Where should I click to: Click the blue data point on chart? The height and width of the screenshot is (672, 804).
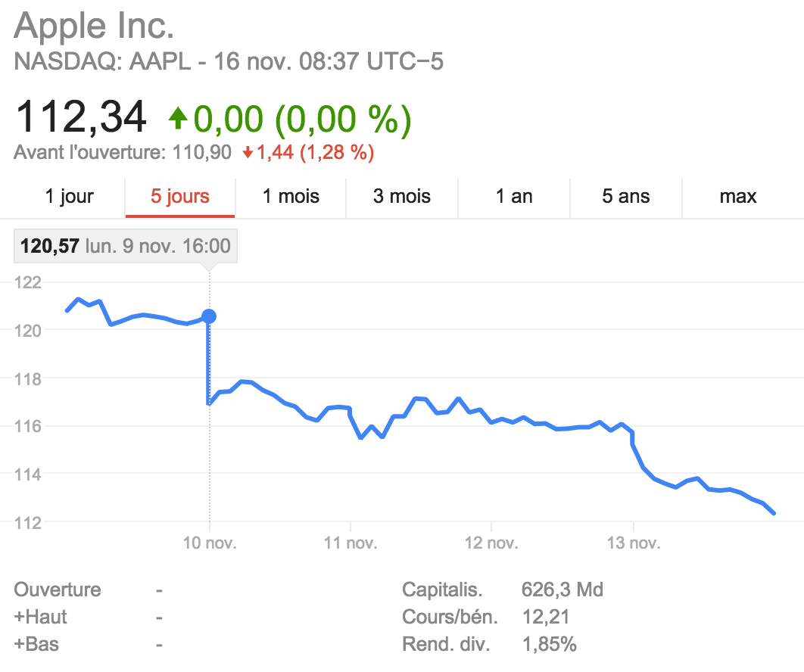(x=209, y=316)
